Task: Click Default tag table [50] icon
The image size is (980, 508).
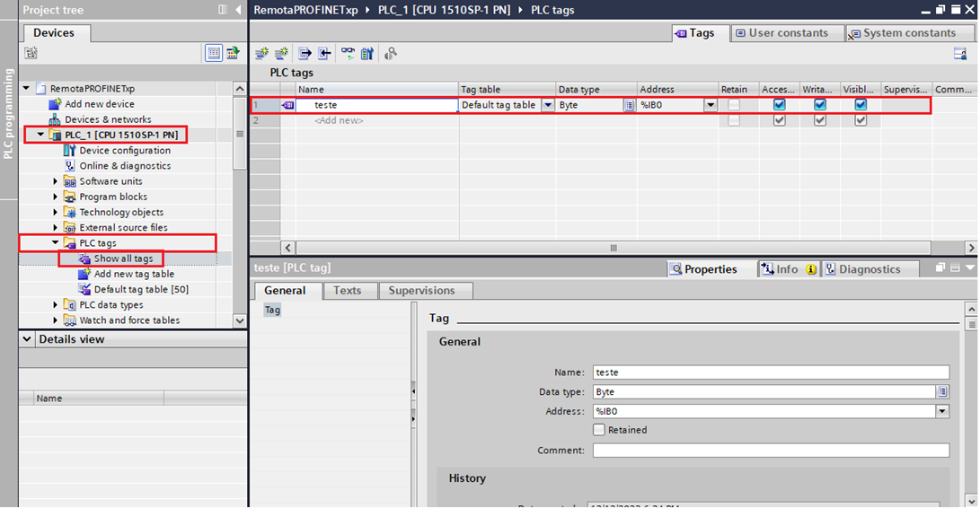Action: (x=84, y=290)
